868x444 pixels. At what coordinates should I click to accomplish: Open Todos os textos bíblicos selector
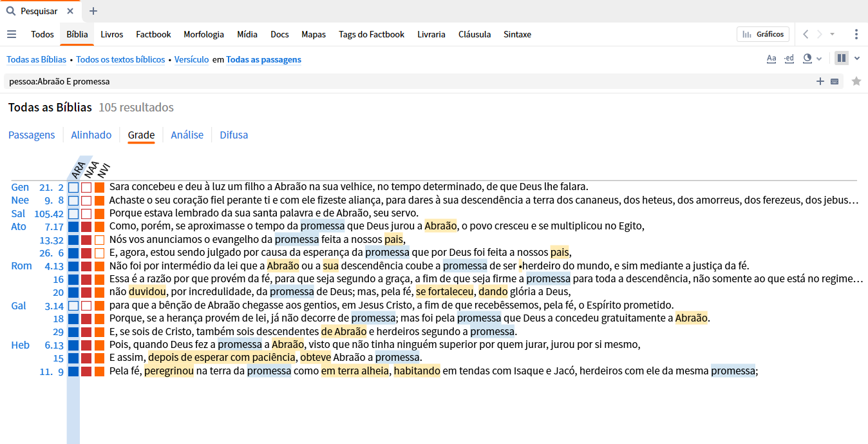(120, 59)
